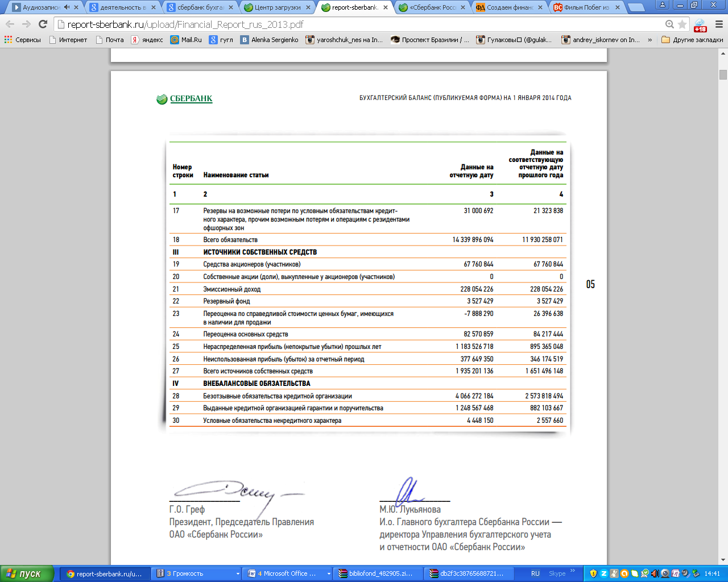Open the Mail.Ru bookmark
The height and width of the screenshot is (582, 728).
[186, 40]
